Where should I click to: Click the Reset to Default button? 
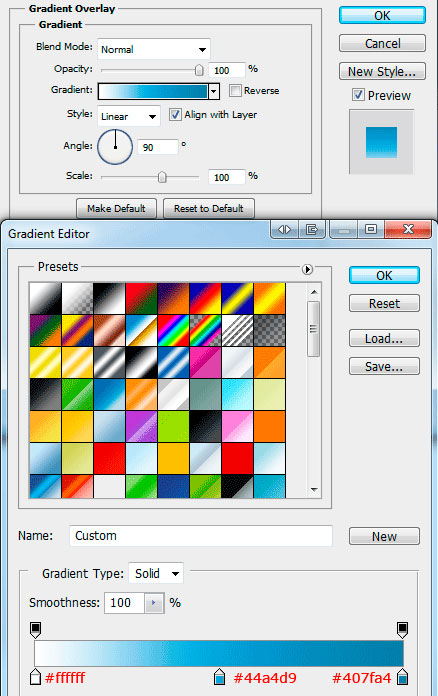(x=209, y=209)
